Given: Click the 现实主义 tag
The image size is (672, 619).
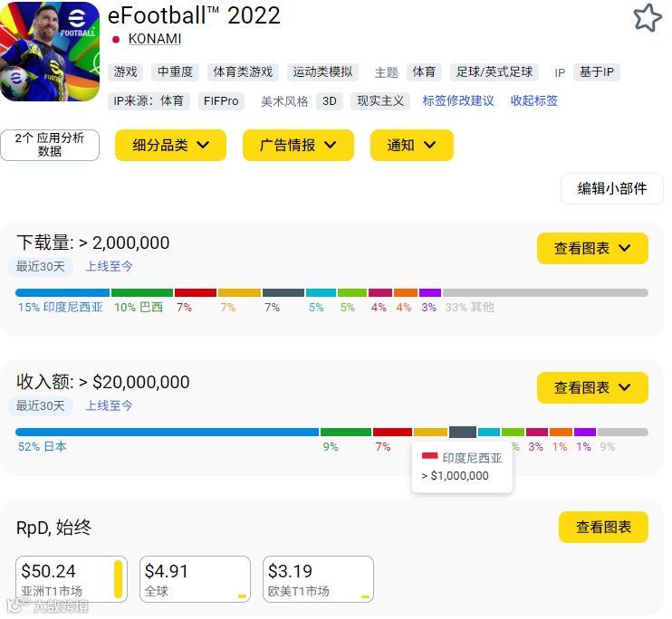Looking at the screenshot, I should pos(380,101).
